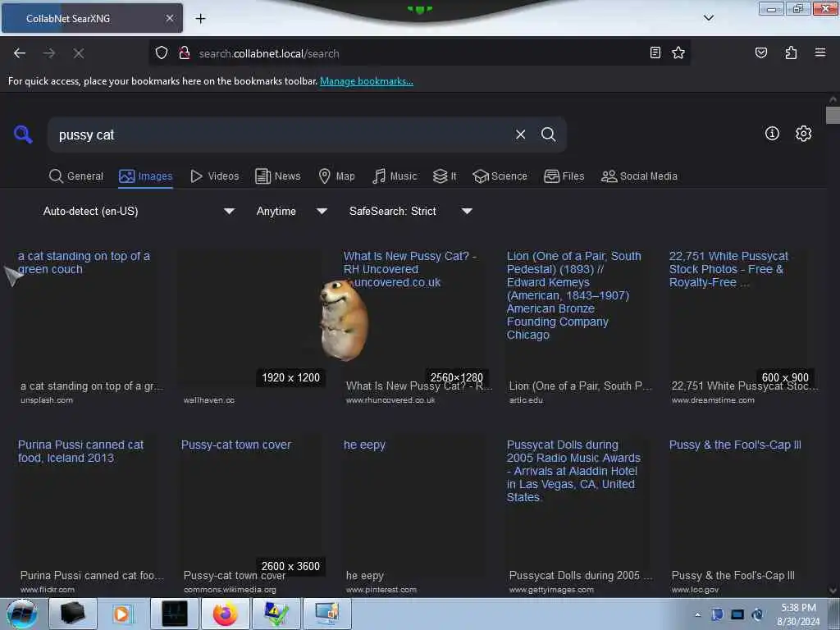Viewport: 840px width, 630px height.
Task: Open the extensions puzzle icon
Action: coord(791,52)
